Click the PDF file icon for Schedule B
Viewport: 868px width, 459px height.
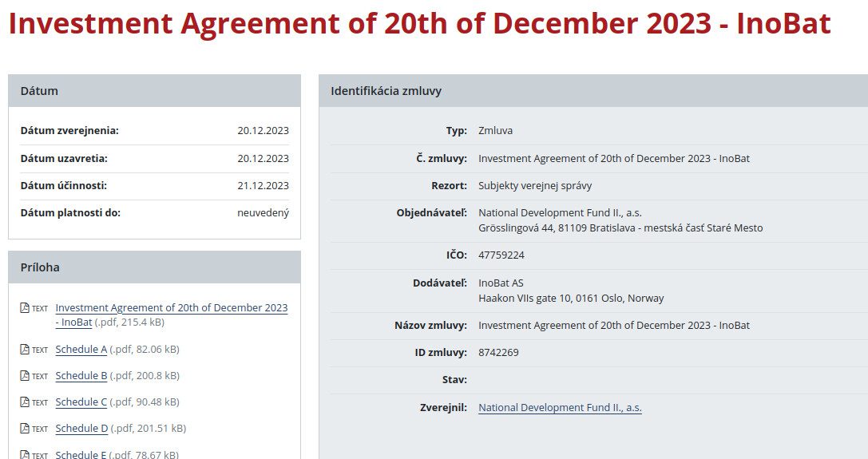(25, 376)
